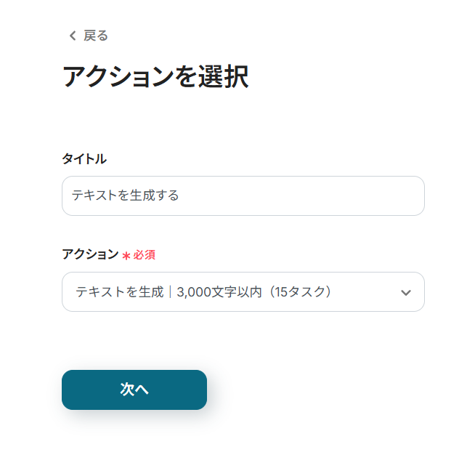The image size is (475, 476).
Task: Click the 戻る back link text
Action: click(x=96, y=36)
